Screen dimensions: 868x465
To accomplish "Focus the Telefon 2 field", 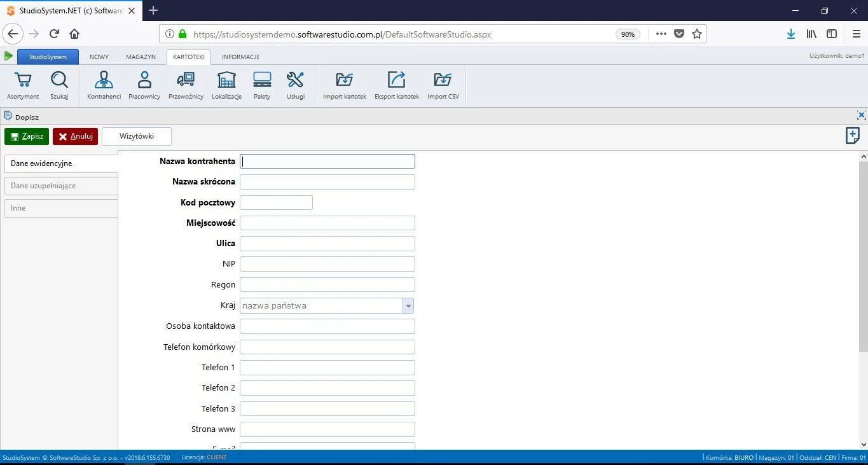I will point(327,388).
